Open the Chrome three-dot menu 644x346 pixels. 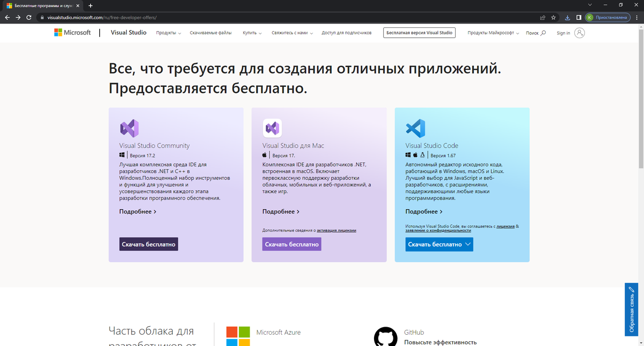(636, 17)
